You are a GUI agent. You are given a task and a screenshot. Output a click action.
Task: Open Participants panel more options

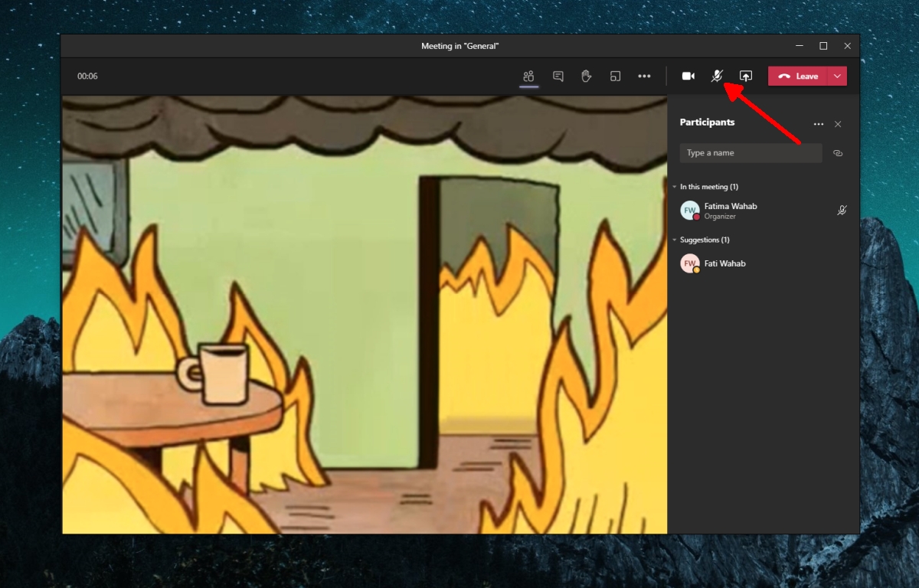point(819,124)
